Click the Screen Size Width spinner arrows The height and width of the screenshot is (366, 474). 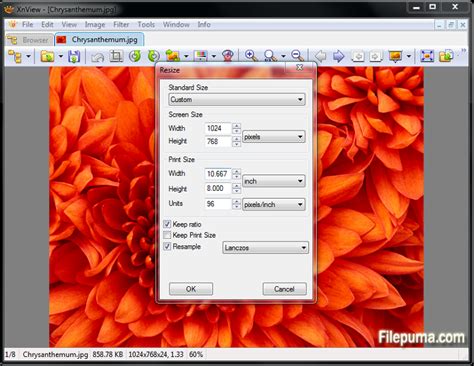point(236,128)
